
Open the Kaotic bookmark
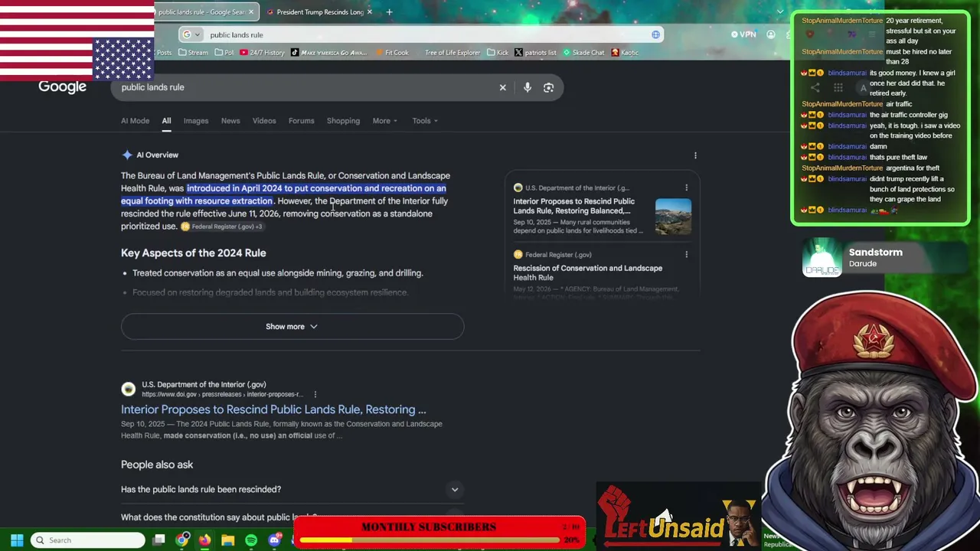pyautogui.click(x=625, y=53)
